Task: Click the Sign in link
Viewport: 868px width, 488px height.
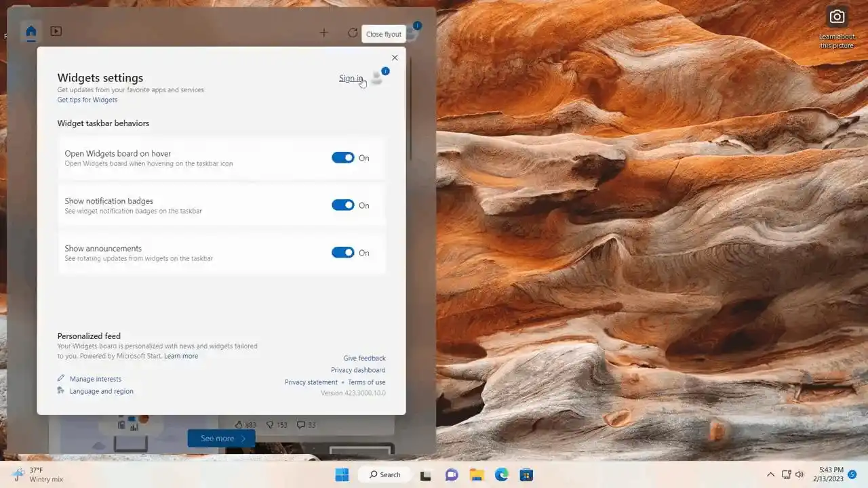Action: click(x=351, y=78)
